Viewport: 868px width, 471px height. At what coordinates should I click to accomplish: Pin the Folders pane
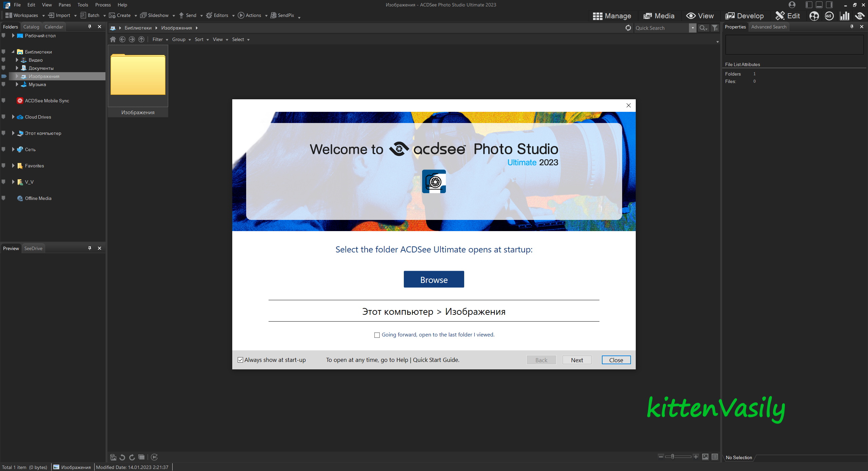[x=90, y=26]
